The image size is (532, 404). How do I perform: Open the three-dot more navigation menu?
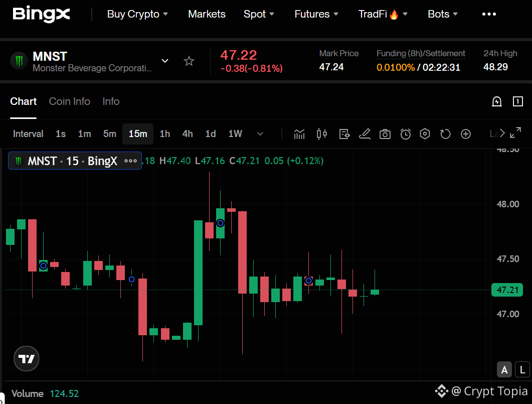tap(489, 14)
